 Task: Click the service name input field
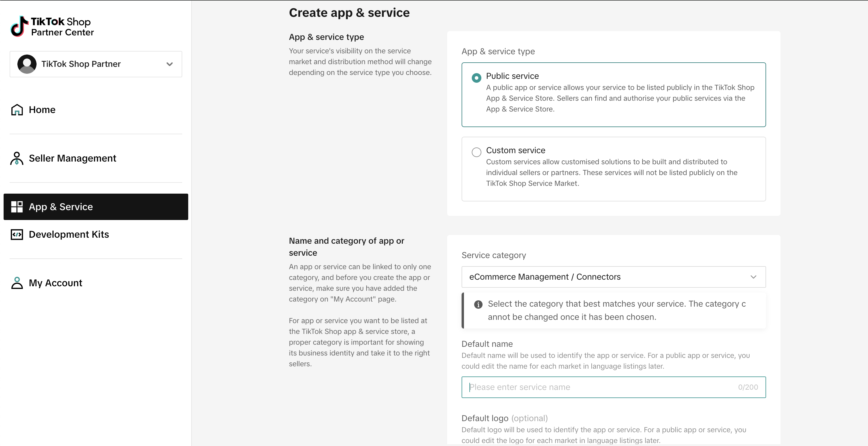click(x=613, y=387)
